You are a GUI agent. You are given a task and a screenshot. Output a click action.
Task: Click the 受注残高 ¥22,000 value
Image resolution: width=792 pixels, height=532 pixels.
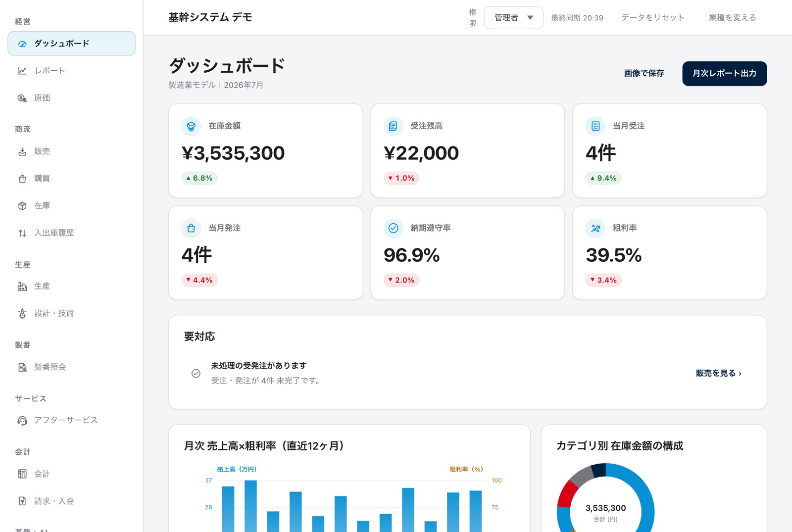(421, 153)
